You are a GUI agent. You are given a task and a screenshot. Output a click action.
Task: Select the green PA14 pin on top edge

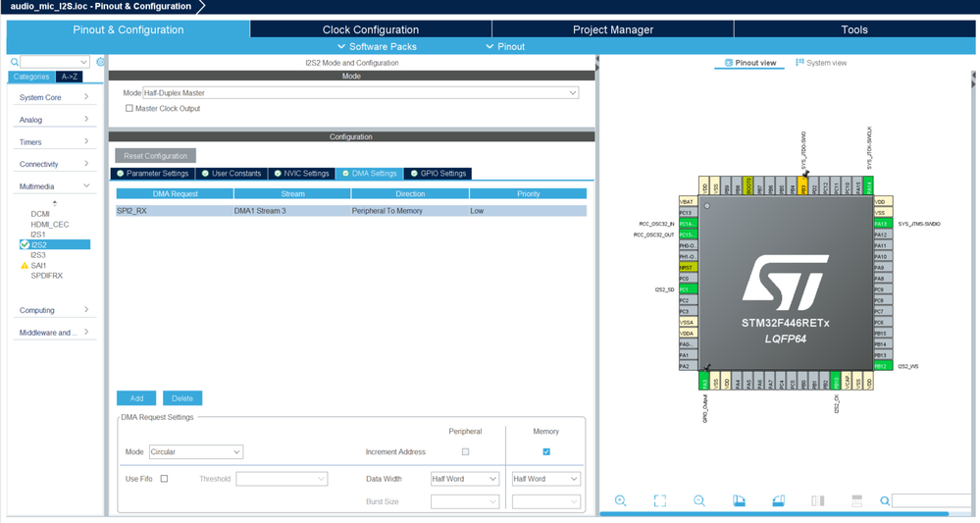click(x=869, y=185)
